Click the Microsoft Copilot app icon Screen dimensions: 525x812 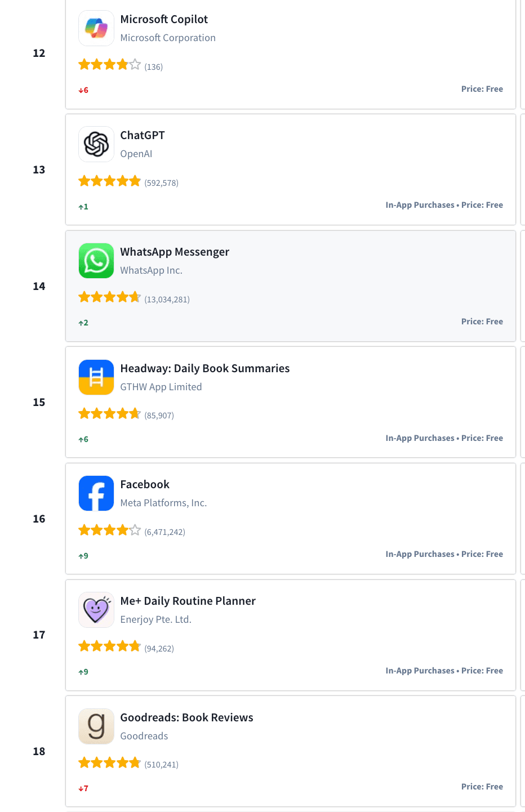[x=96, y=28]
